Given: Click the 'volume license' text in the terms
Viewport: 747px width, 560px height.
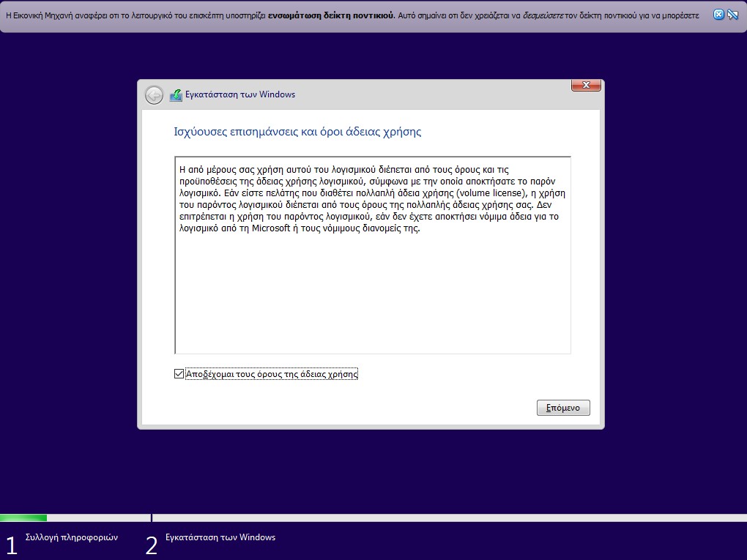Looking at the screenshot, I should point(490,193).
